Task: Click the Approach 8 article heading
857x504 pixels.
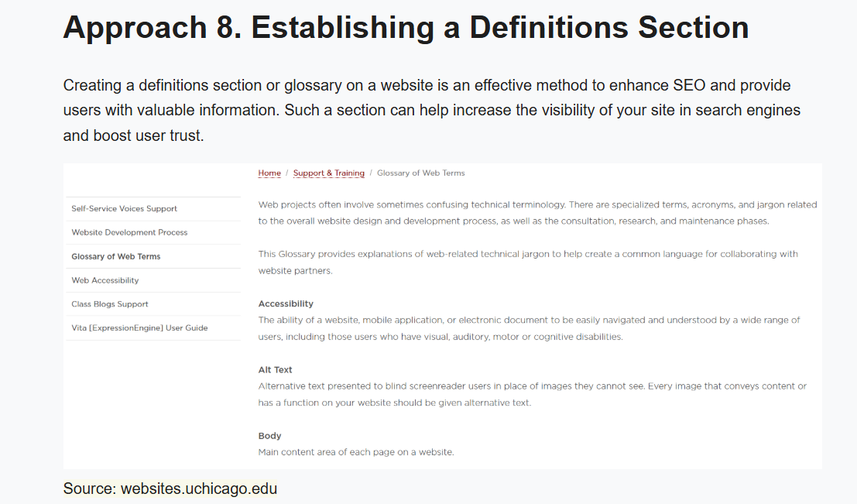Action: pos(406,27)
